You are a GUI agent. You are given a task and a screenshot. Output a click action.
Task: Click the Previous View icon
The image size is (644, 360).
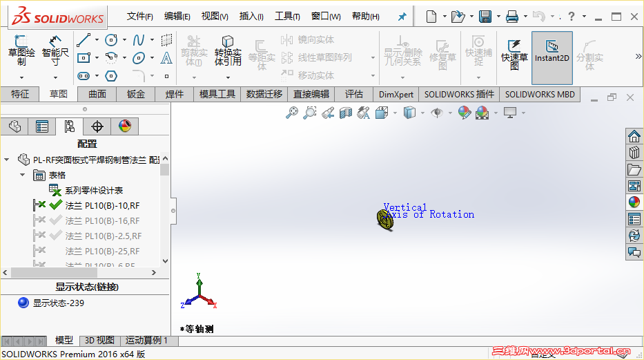[328, 113]
